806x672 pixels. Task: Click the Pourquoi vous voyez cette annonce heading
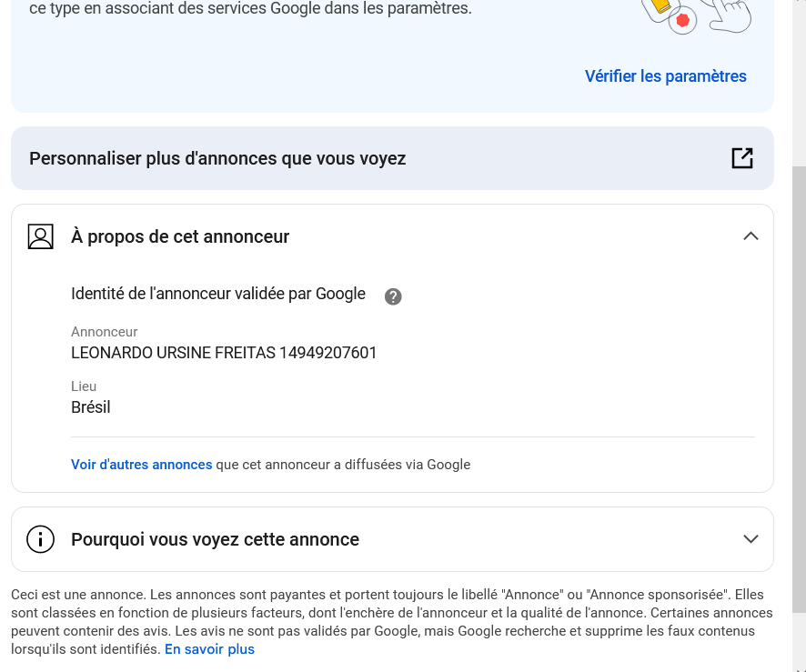coord(215,539)
